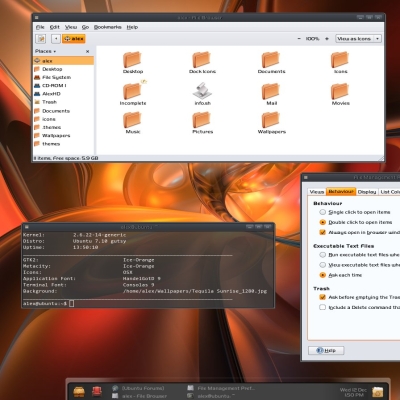Switch to alex - File Browser taskbar entry
The height and width of the screenshot is (400, 400).
pyautogui.click(x=140, y=396)
